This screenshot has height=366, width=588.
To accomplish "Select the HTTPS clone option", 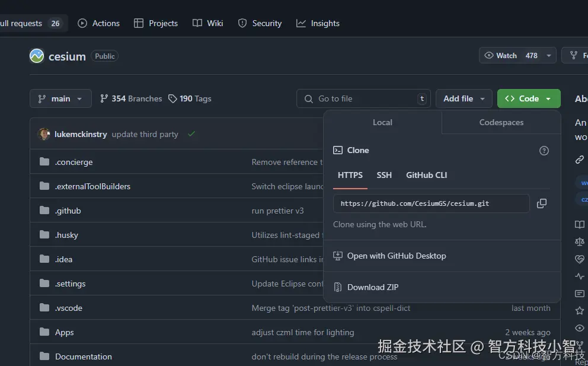I will click(x=350, y=176).
